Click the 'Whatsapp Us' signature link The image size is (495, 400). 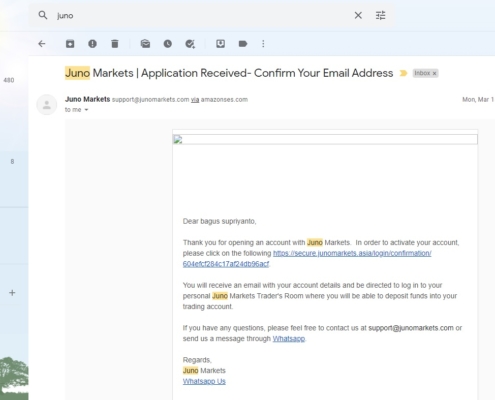point(204,381)
